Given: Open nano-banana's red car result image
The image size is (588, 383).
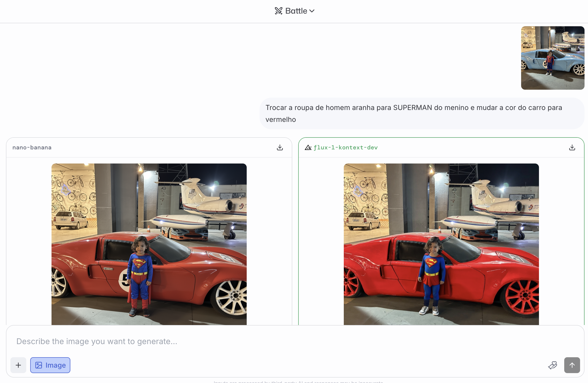Looking at the screenshot, I should [x=149, y=244].
